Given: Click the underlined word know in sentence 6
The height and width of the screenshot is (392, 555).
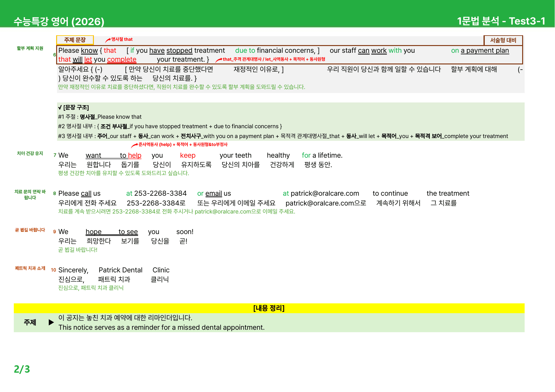Looking at the screenshot, I should click(89, 51).
